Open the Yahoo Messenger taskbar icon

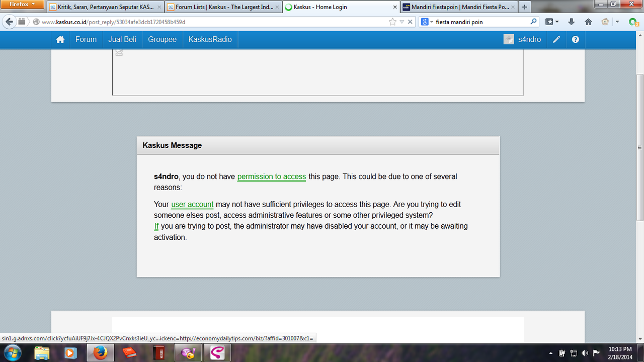click(188, 353)
